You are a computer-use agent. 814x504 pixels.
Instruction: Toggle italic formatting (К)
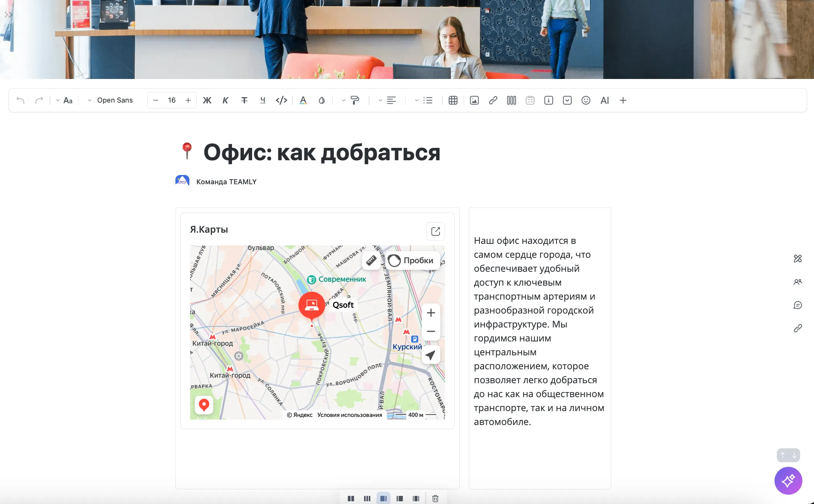click(225, 101)
